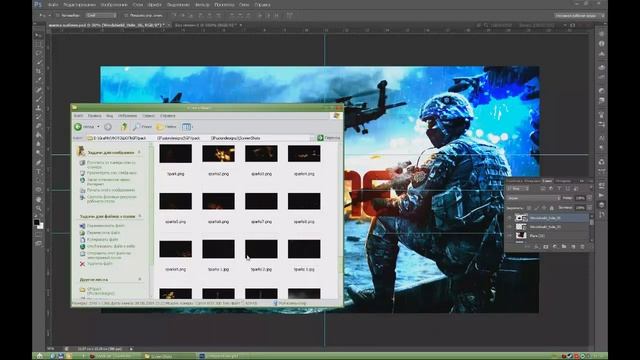640x360 pixels.
Task: Toggle eye icon of the middle layer row
Action: (509, 227)
